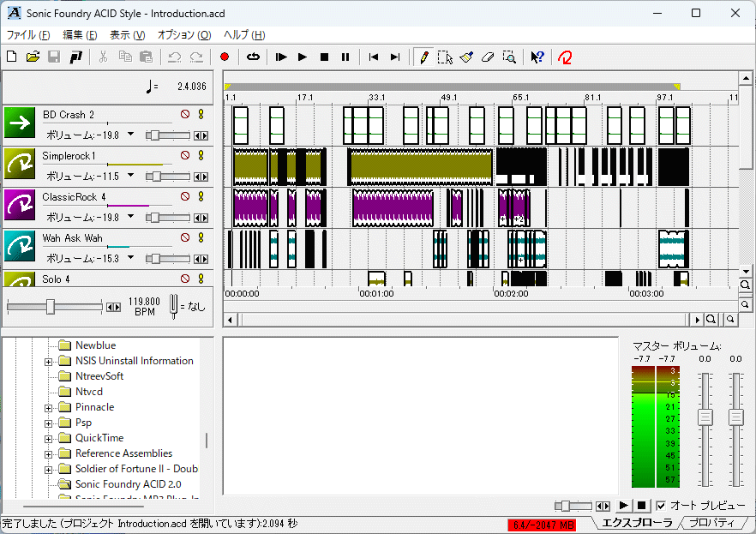Go to start with rewind icon
The width and height of the screenshot is (756, 534).
(x=373, y=57)
